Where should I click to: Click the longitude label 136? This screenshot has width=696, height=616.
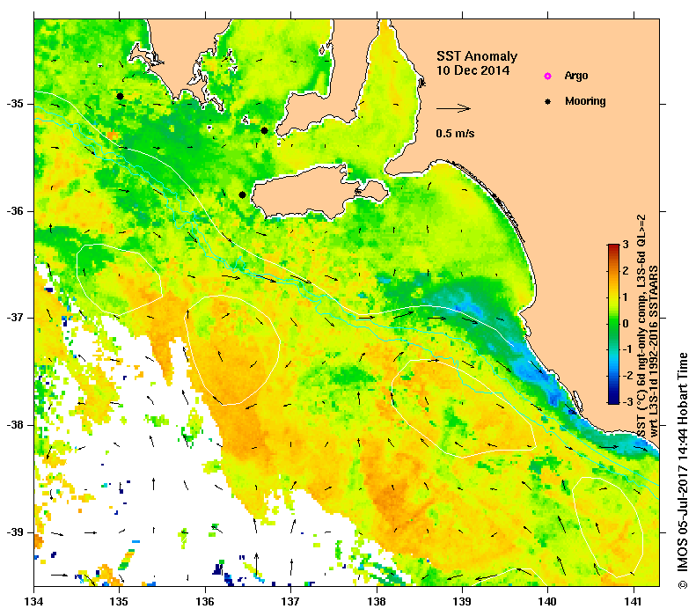[205, 602]
